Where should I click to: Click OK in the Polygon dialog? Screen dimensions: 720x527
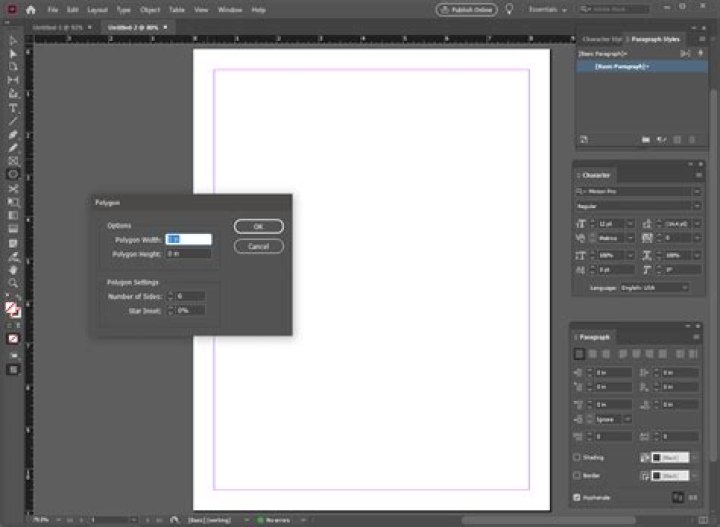click(x=259, y=226)
